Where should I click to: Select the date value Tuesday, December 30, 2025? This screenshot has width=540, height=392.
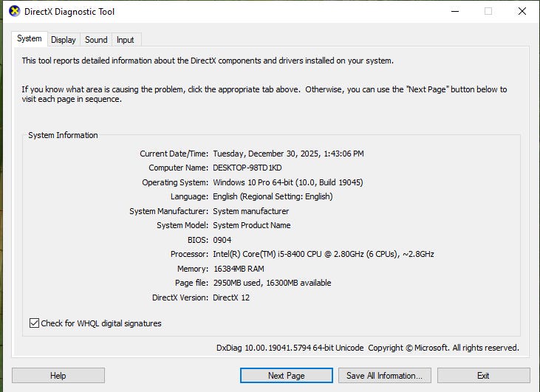point(289,154)
